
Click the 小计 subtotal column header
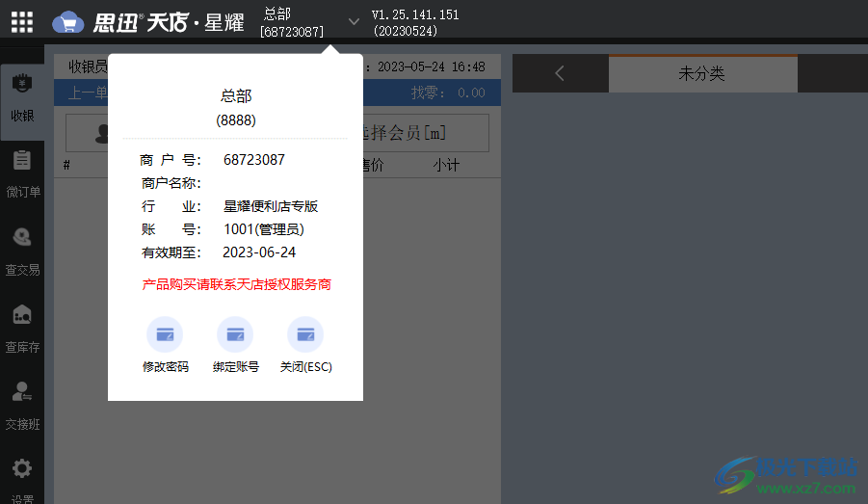pyautogui.click(x=446, y=165)
